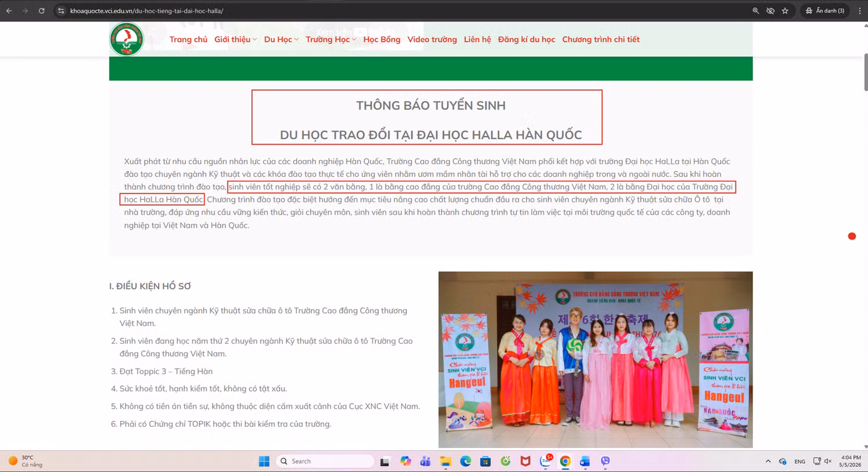868x472 pixels.
Task: Click the browser forward arrow
Action: (25, 10)
